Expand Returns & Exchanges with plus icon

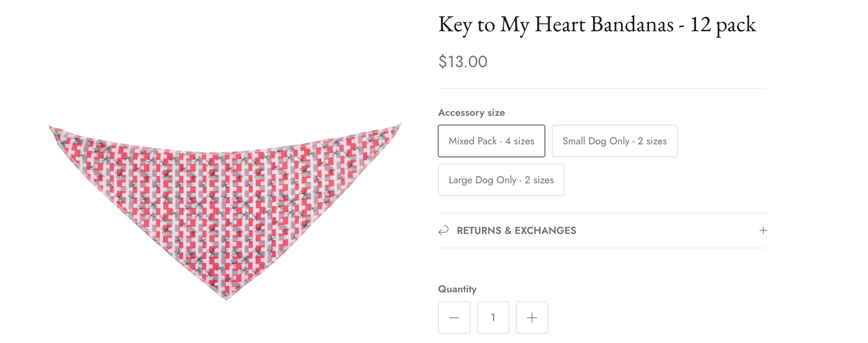tap(763, 230)
